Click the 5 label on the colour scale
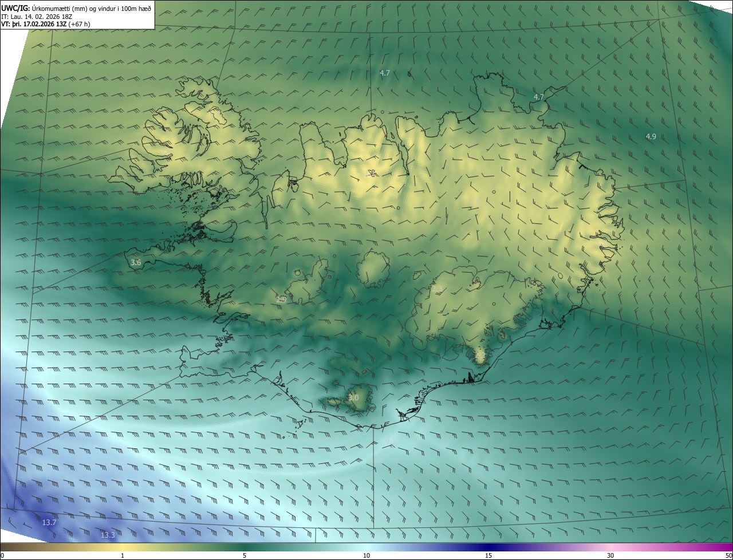The width and height of the screenshot is (733, 560). pyautogui.click(x=245, y=555)
